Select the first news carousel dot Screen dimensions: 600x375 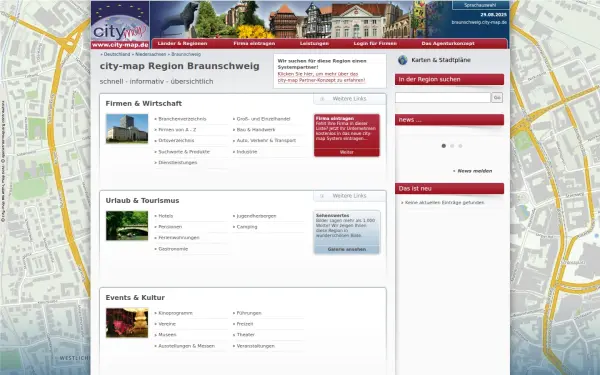pyautogui.click(x=443, y=146)
